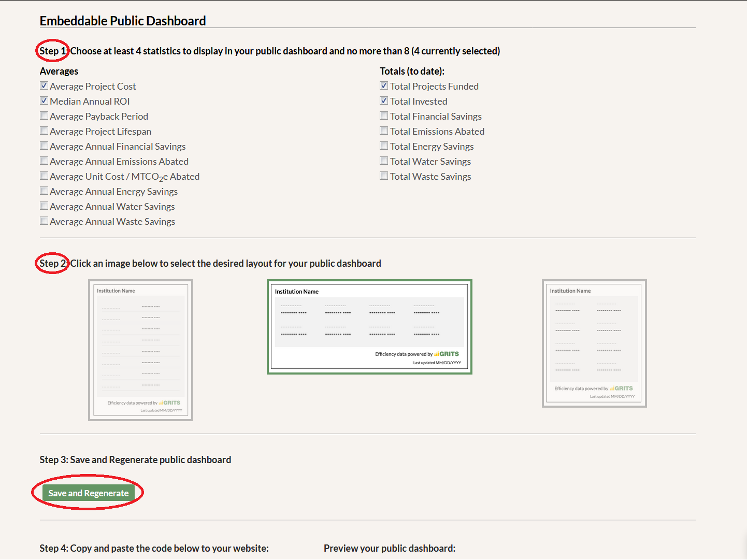Click the Embeddable Public Dashboard heading

pyautogui.click(x=123, y=21)
